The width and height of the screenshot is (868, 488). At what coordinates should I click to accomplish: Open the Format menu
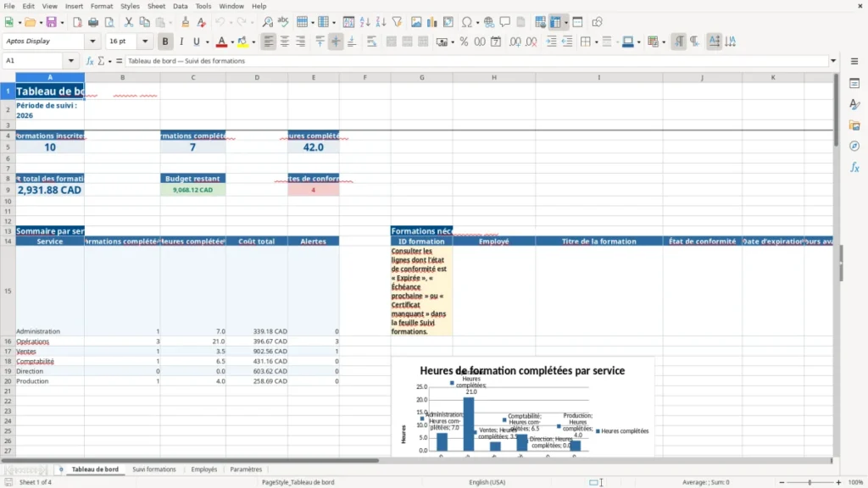click(x=102, y=6)
